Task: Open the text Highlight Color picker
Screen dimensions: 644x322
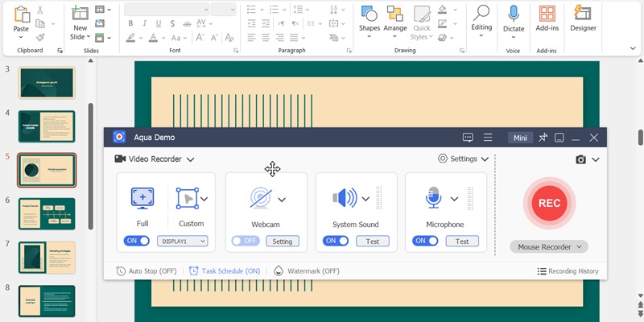Action: click(130, 38)
